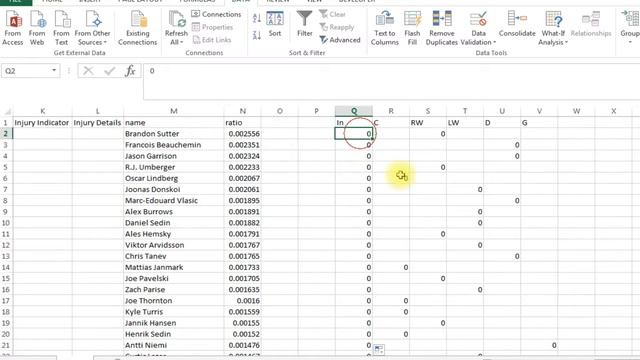Import data From Web
The height and width of the screenshot is (360, 640).
coord(37,28)
